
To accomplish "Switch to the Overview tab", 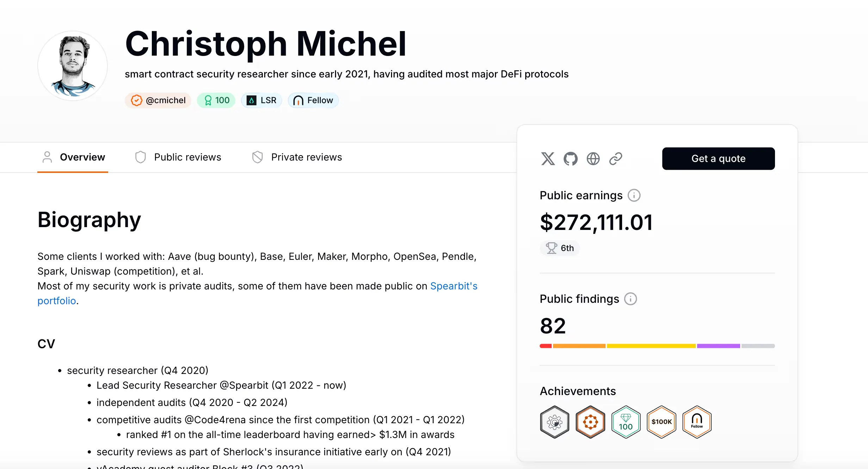I will (73, 157).
